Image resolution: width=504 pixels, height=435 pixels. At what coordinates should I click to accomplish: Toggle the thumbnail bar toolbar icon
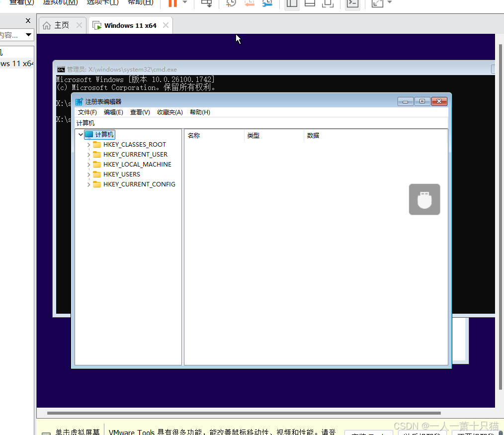click(310, 3)
